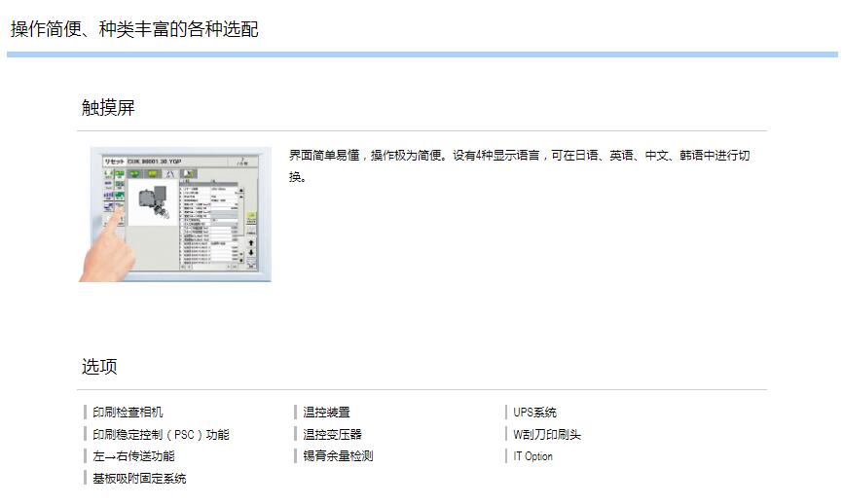This screenshot has width=843, height=504.
Task: Click the 触摸屏 section heading
Action: (108, 108)
